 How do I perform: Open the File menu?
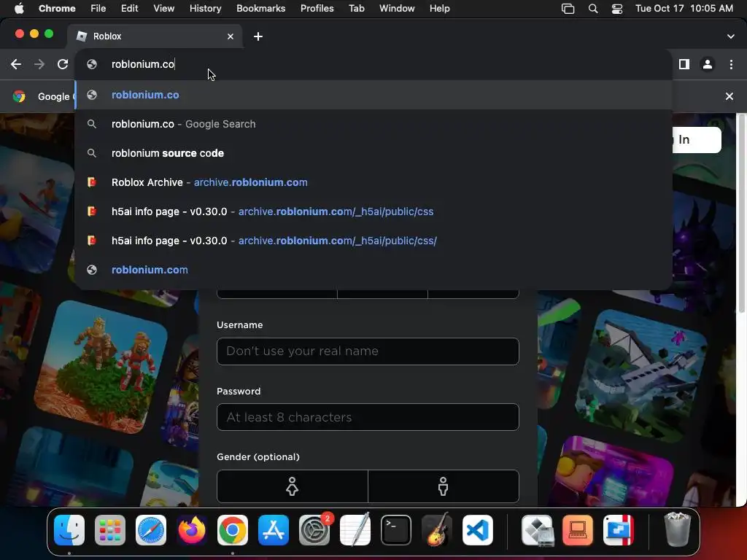click(x=98, y=9)
